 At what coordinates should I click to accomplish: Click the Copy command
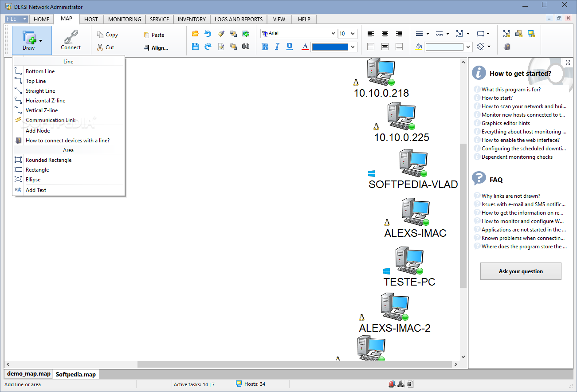pos(108,35)
